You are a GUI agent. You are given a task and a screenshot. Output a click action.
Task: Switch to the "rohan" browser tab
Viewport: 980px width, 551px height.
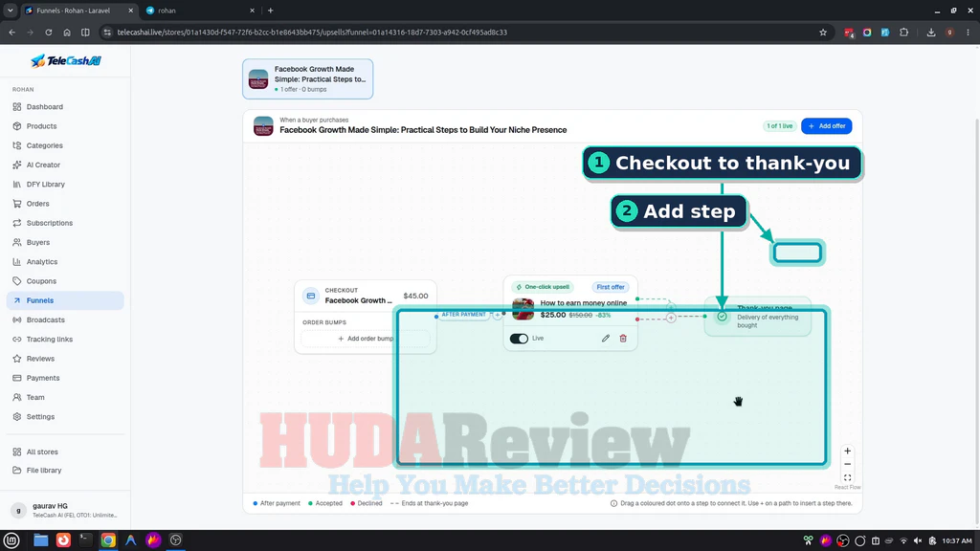point(200,11)
